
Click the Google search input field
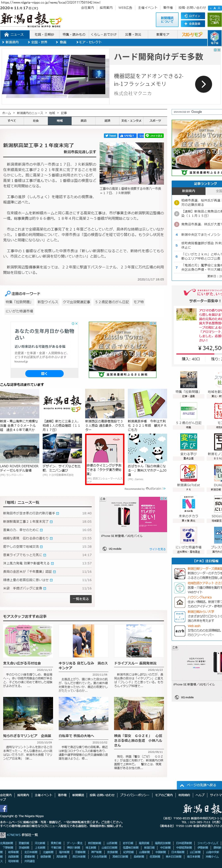[197, 112]
